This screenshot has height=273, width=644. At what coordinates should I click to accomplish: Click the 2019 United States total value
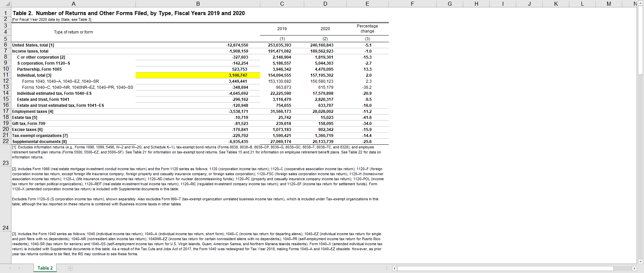coord(282,45)
